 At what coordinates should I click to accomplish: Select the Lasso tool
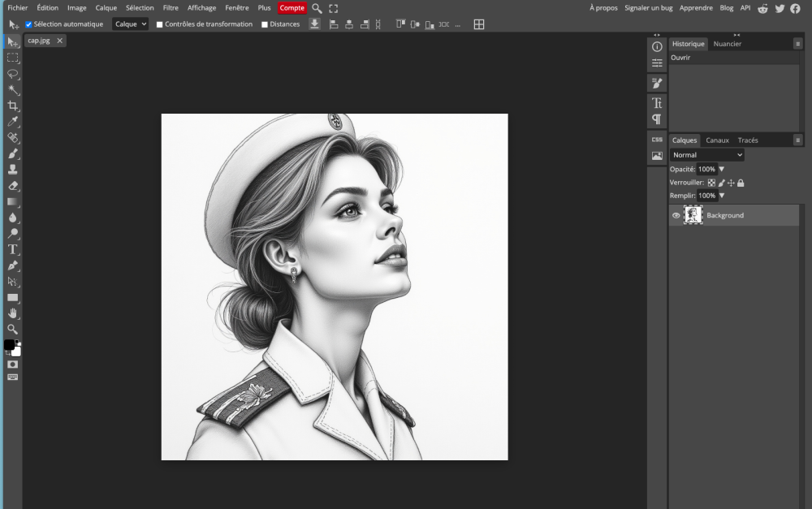[12, 74]
